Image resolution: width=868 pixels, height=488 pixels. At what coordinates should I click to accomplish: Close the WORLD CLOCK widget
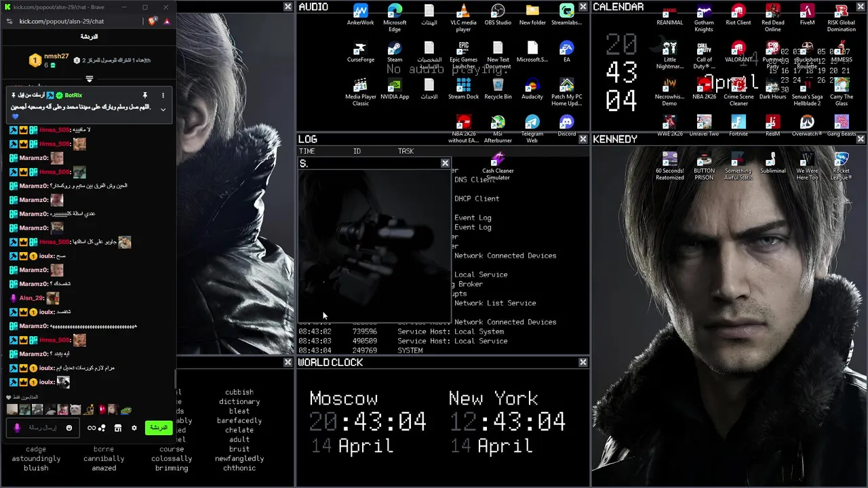(x=583, y=363)
